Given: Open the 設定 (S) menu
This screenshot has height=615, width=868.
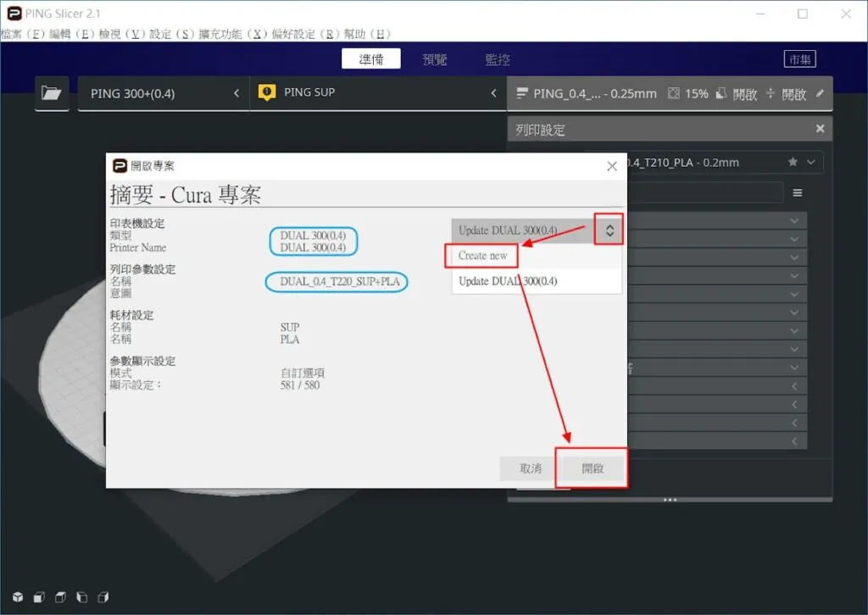Looking at the screenshot, I should 171,34.
